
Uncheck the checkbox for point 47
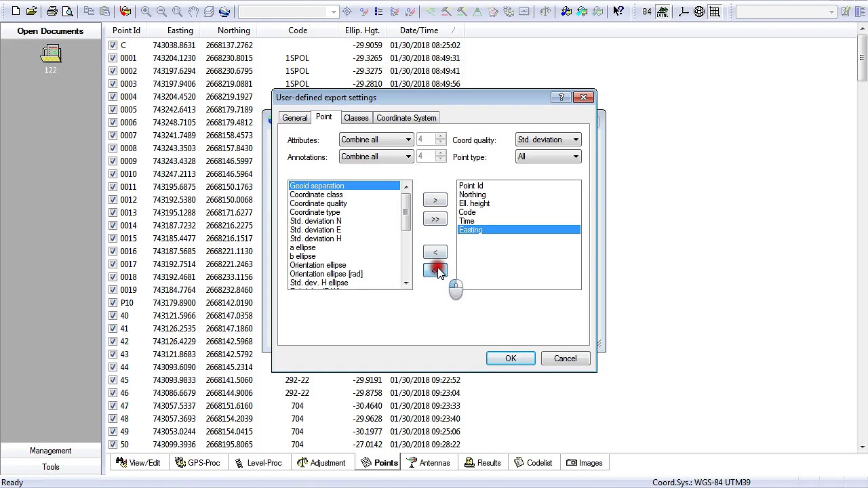click(x=113, y=406)
